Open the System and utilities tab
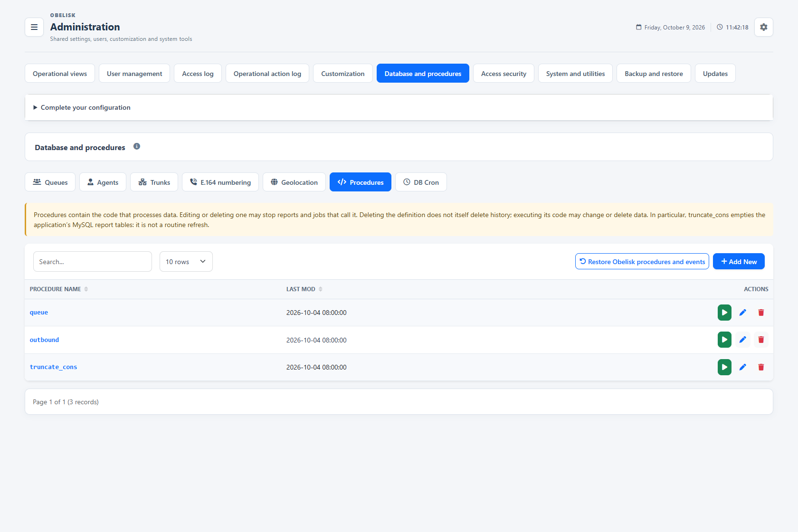 click(x=575, y=73)
